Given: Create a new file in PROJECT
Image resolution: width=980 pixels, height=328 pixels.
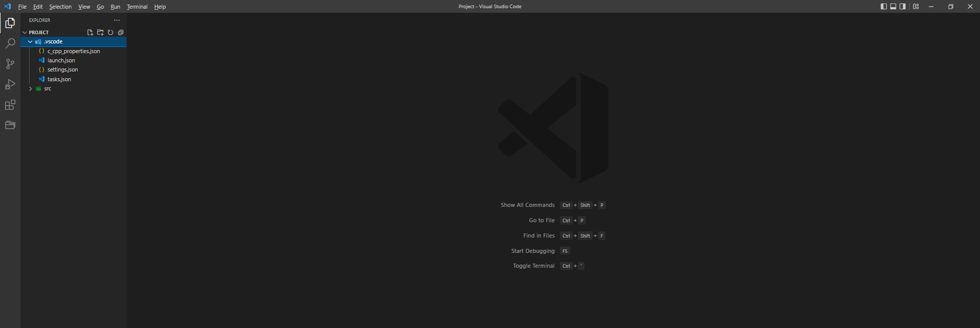Looking at the screenshot, I should click(x=90, y=32).
